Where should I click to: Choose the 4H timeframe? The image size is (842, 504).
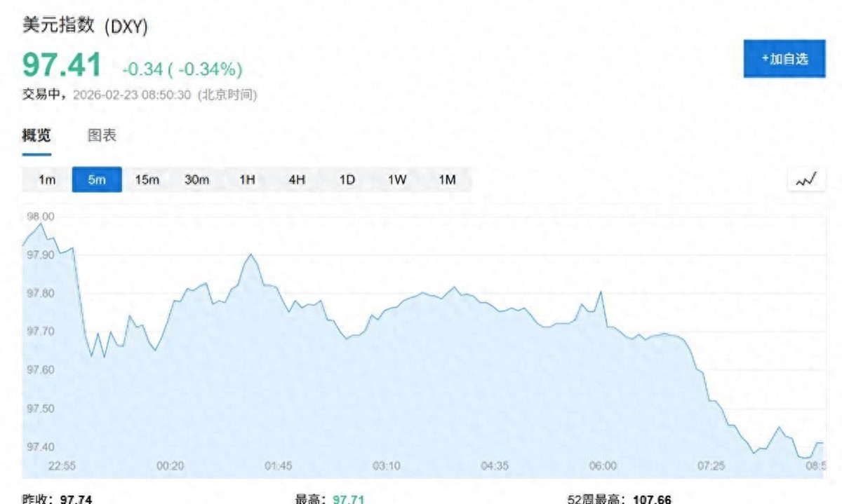[x=297, y=180]
